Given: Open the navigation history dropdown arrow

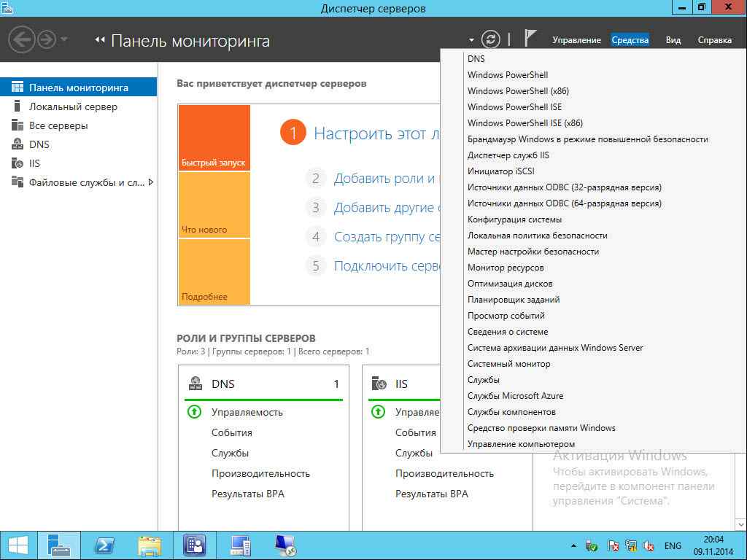Looking at the screenshot, I should click(64, 39).
